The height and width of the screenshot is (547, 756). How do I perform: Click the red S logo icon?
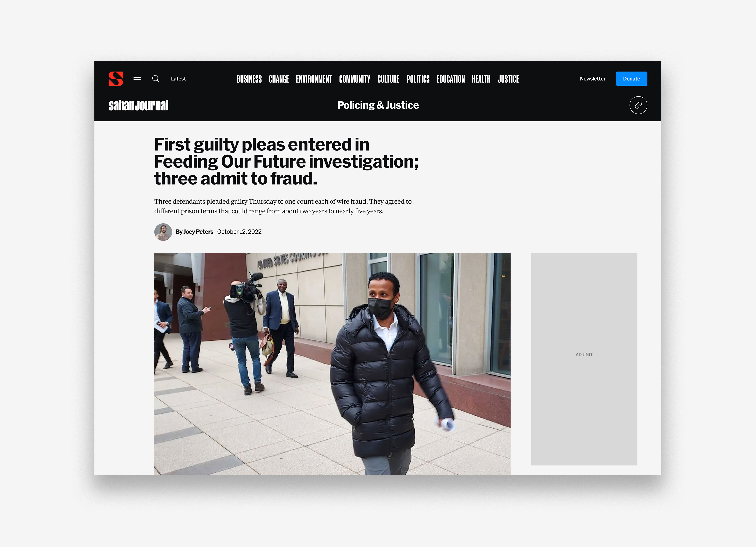point(116,79)
